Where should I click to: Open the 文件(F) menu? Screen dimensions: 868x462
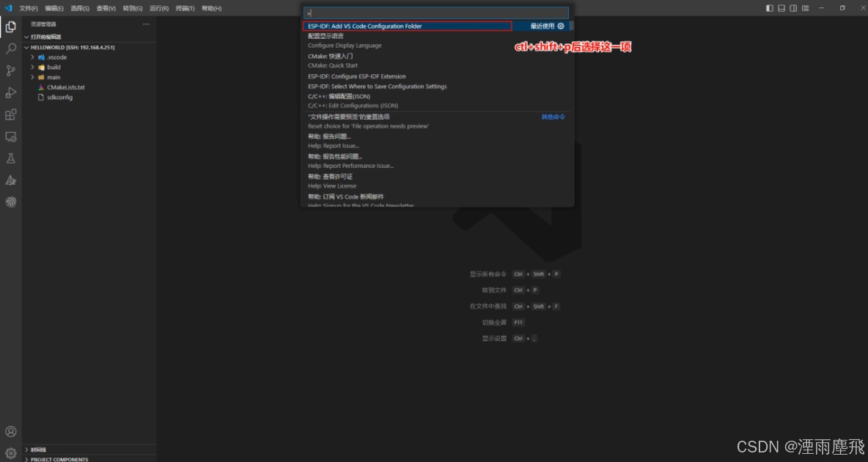tap(29, 8)
